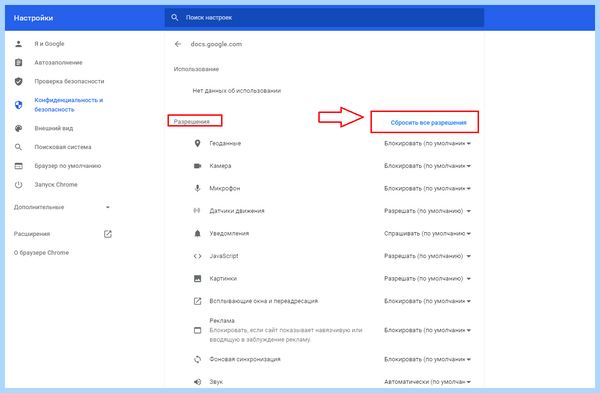The height and width of the screenshot is (393, 600).
Task: Expand the Дополнительные section in sidebar
Action: 62,207
